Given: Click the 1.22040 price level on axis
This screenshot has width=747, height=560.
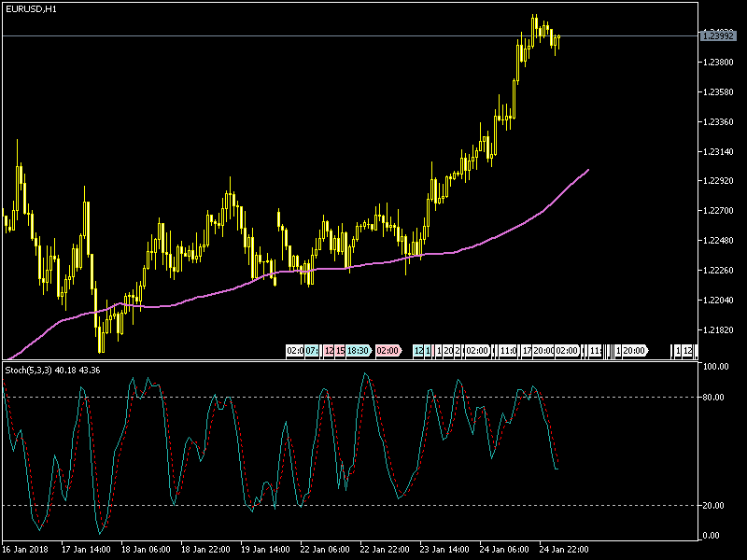Looking at the screenshot, I should tap(716, 301).
